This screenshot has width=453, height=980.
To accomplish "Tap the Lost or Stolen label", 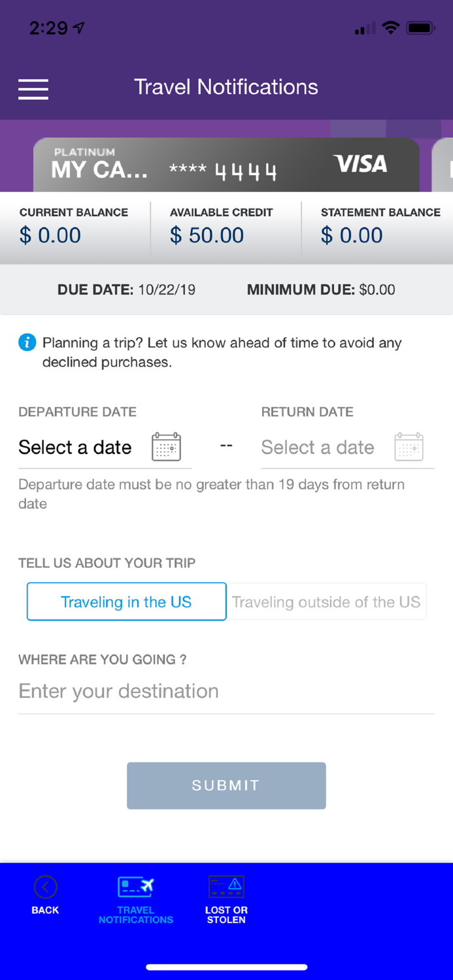I will click(x=226, y=914).
